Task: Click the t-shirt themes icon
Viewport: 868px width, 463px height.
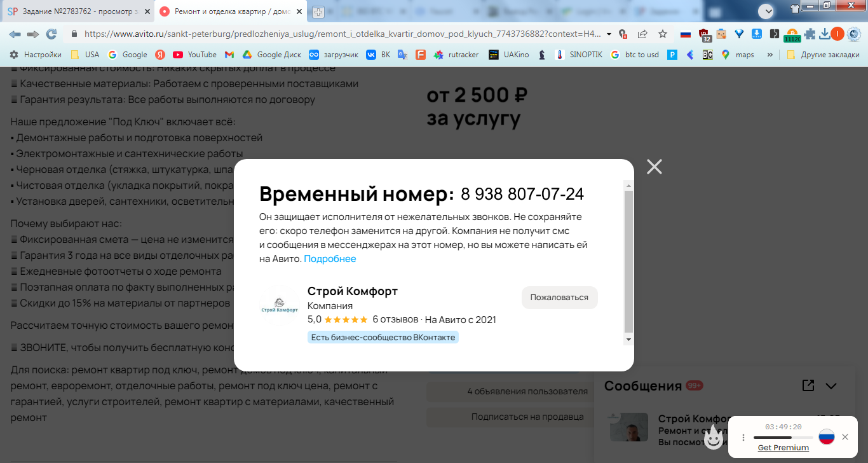Action: (795, 8)
